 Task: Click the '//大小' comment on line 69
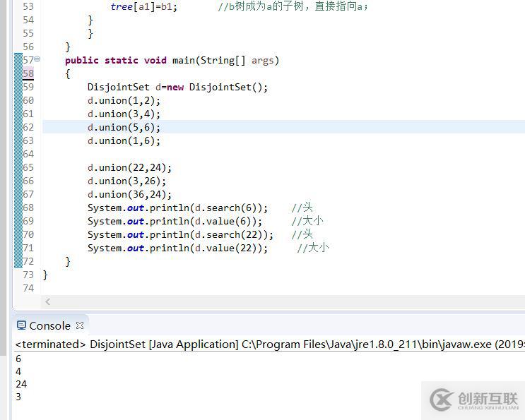click(307, 221)
